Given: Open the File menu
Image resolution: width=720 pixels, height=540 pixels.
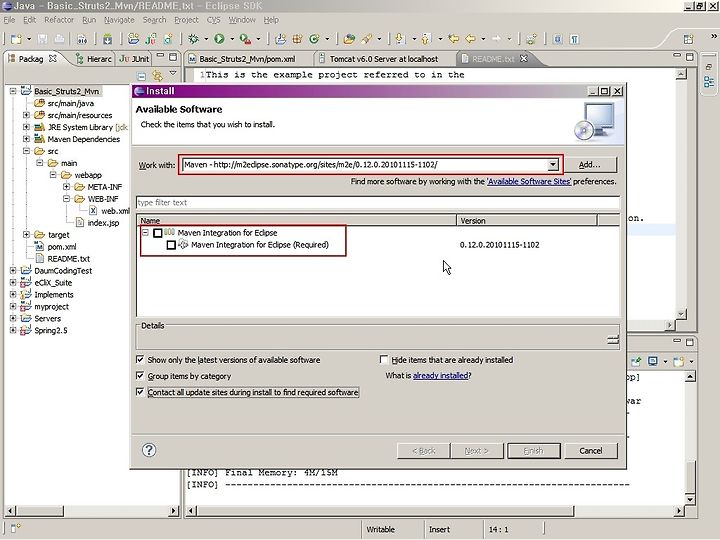Looking at the screenshot, I should click(x=9, y=20).
